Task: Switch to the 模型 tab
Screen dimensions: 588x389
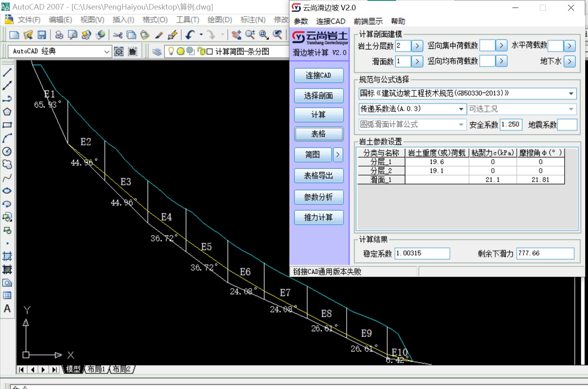Action: 73,369
